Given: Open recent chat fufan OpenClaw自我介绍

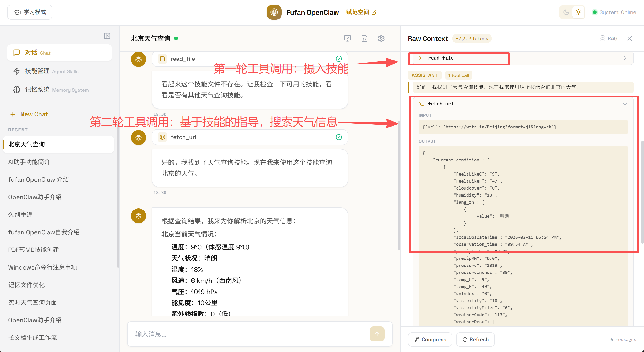Looking at the screenshot, I should (59, 232).
